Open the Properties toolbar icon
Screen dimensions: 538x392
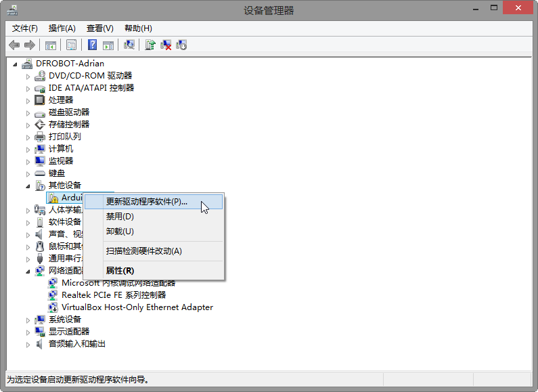tap(70, 45)
